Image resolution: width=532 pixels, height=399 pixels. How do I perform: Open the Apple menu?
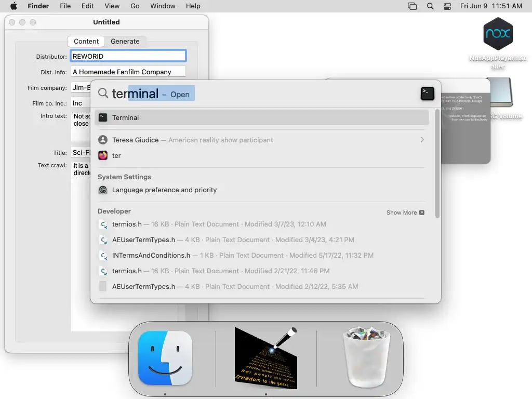(x=14, y=6)
